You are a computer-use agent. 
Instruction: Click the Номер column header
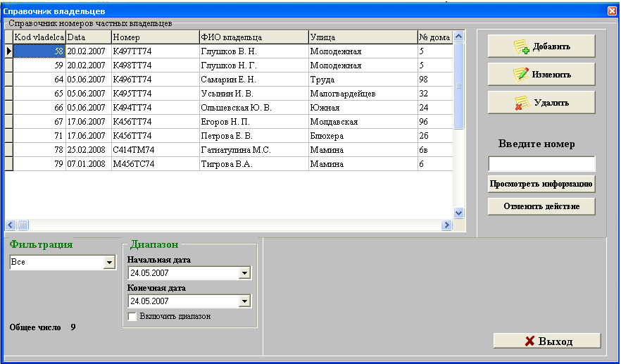pos(155,37)
